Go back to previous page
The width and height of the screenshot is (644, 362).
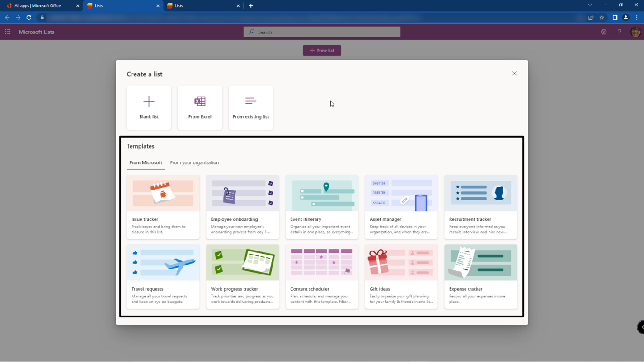[7, 18]
